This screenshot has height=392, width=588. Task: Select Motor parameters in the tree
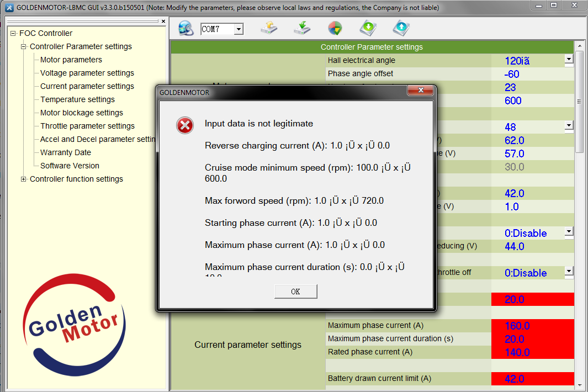tap(71, 60)
